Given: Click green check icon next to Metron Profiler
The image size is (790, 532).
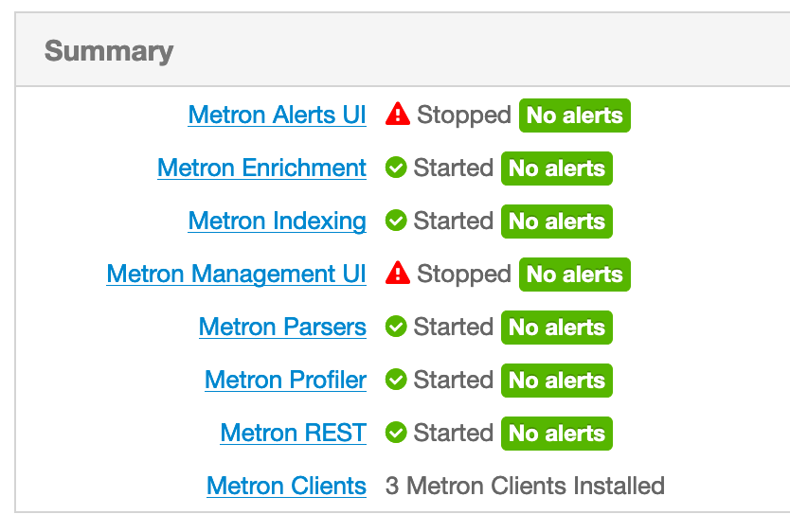Looking at the screenshot, I should (x=396, y=381).
